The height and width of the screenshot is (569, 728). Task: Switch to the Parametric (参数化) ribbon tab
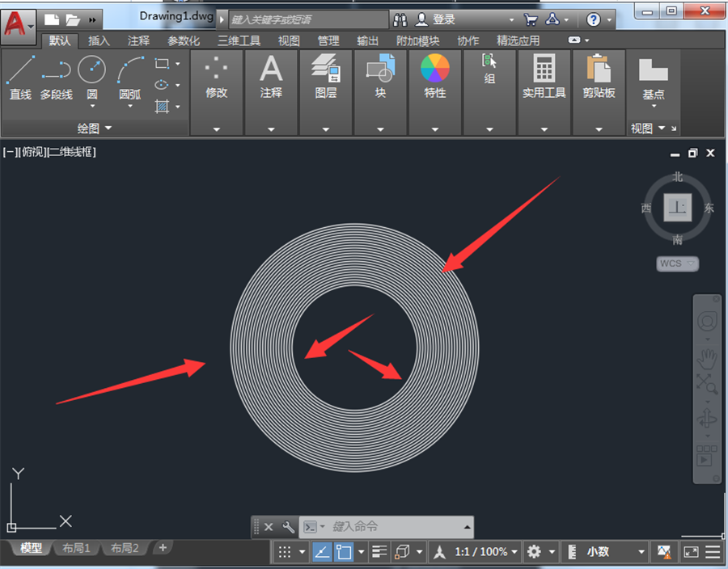[x=184, y=40]
